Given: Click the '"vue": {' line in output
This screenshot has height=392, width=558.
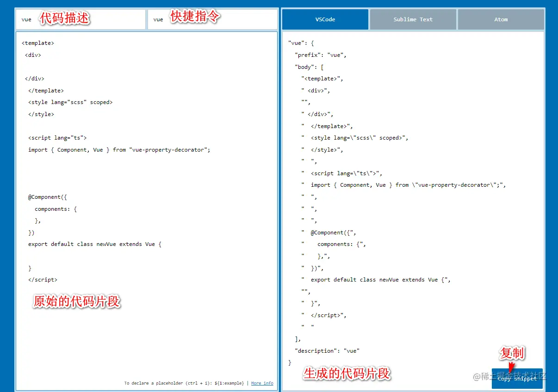Looking at the screenshot, I should [x=301, y=43].
